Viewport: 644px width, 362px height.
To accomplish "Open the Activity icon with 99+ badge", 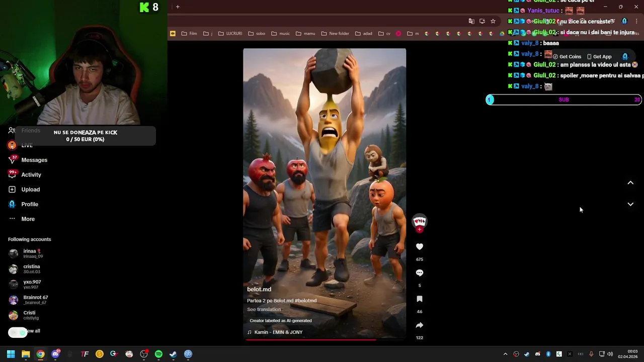I will tap(12, 174).
